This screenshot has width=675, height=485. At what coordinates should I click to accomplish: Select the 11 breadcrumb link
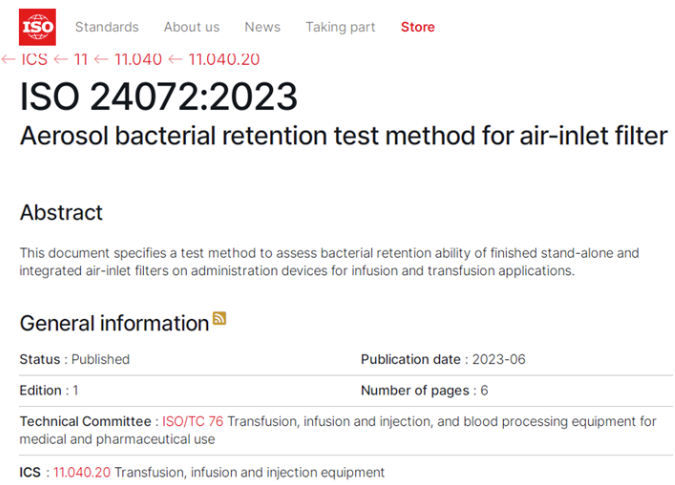[81, 59]
